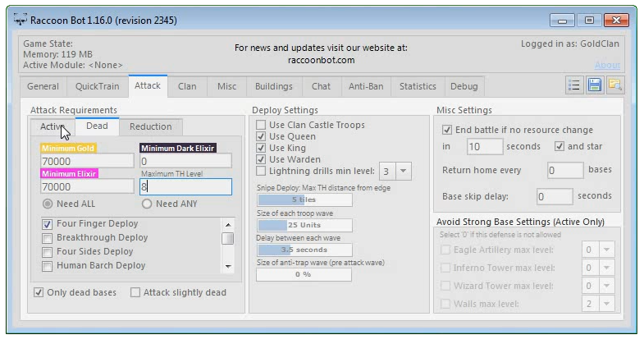Open the Anti-Ban tab
The image size is (644, 344).
[366, 86]
